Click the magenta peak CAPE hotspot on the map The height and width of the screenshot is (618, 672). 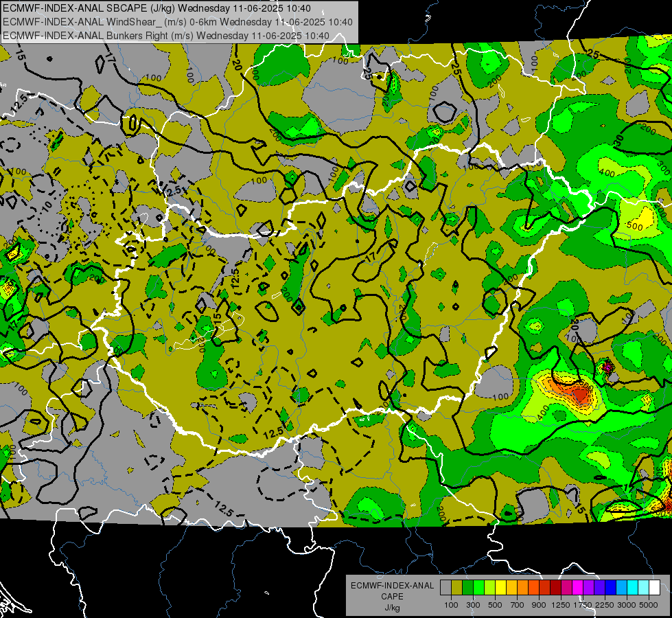pos(607,367)
